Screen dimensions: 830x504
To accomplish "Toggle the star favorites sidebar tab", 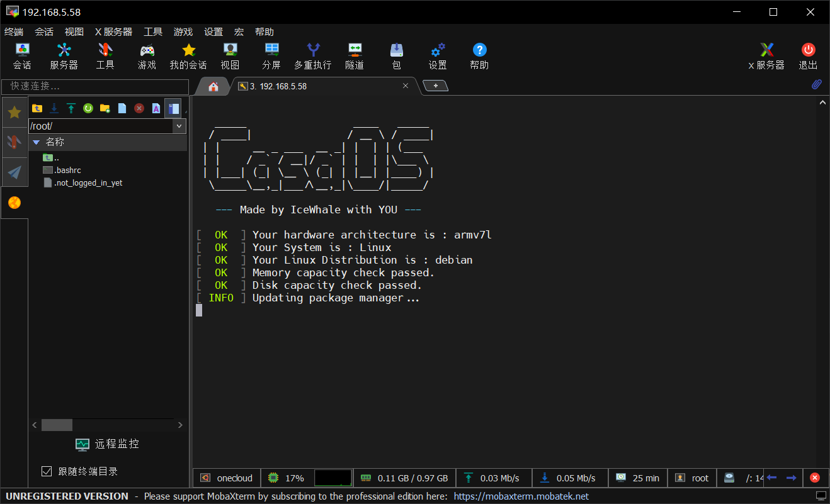I will tap(14, 113).
